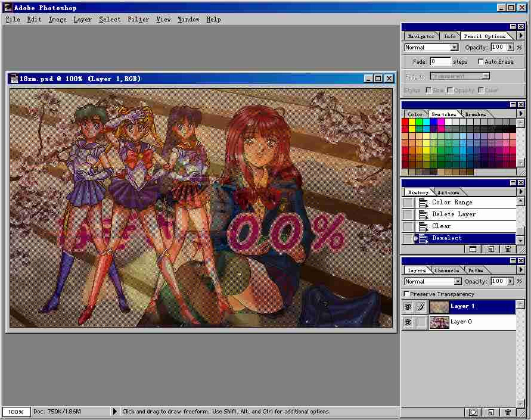Viewport: 531px width, 420px height.
Task: Hide Layer 0 with its eye icon
Action: coord(408,322)
